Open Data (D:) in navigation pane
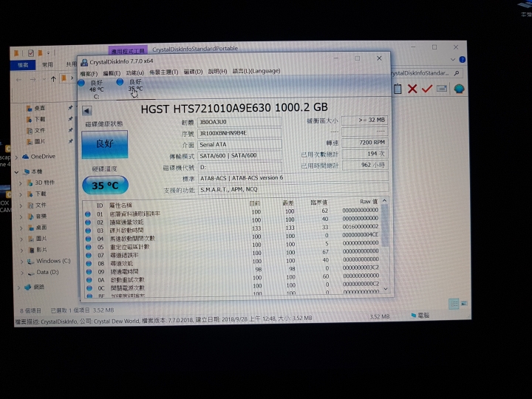 (47, 272)
